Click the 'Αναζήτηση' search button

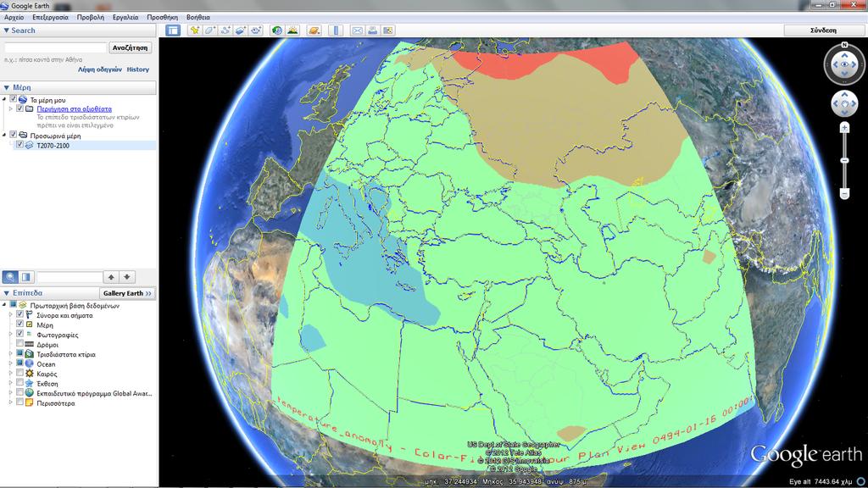point(130,47)
